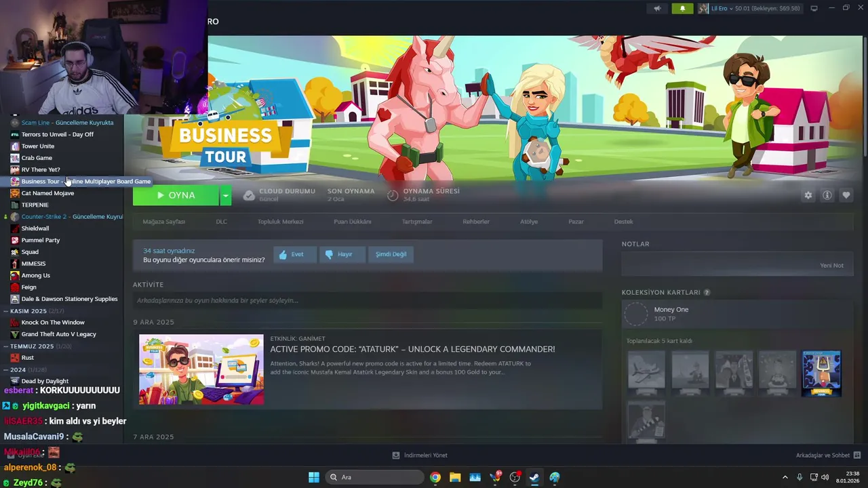Open Topluluk Merkezi tab
868x488 pixels.
pos(280,222)
